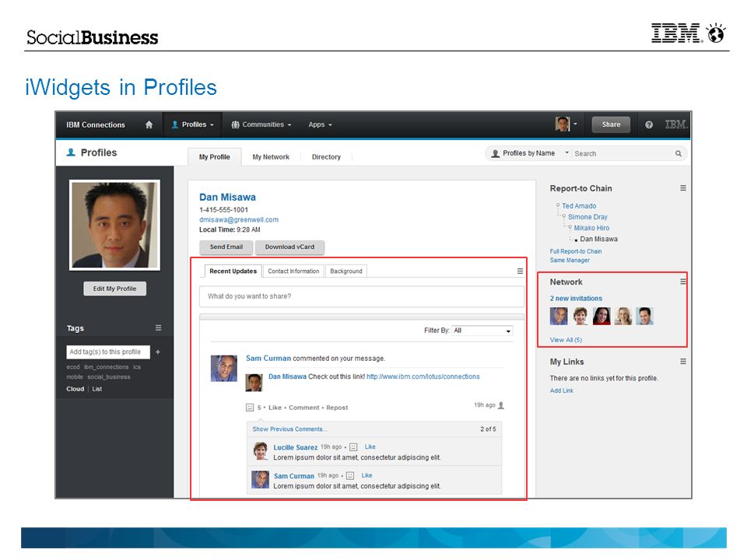The width and height of the screenshot is (747, 560).
Task: Click the dmisawa@greenwell.com email link
Action: click(x=239, y=219)
